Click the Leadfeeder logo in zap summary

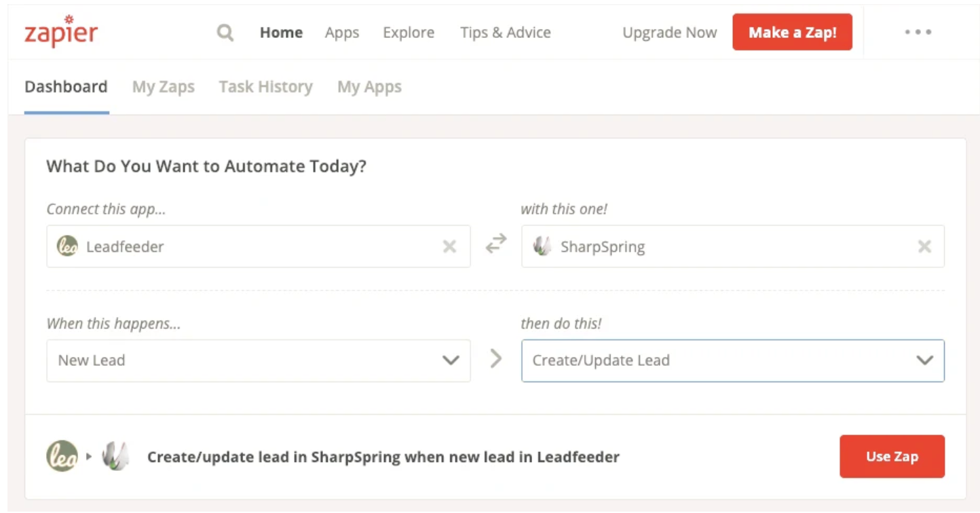pos(62,456)
